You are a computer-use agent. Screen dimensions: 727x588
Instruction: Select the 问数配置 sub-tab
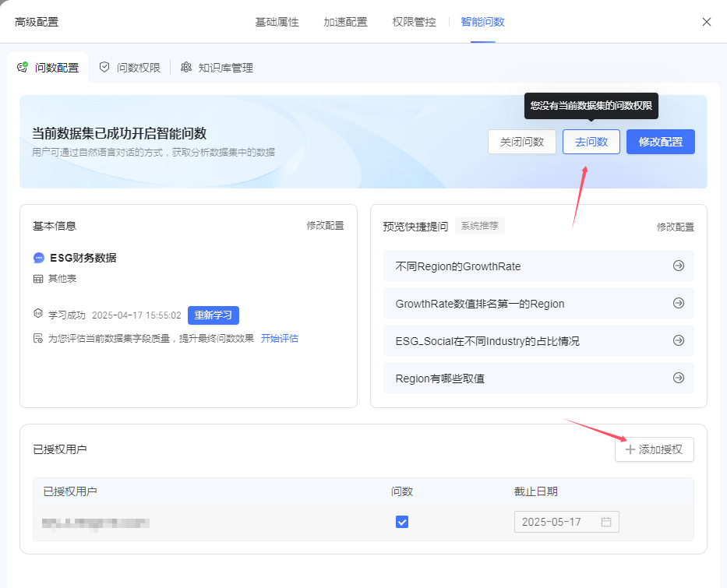[x=48, y=68]
